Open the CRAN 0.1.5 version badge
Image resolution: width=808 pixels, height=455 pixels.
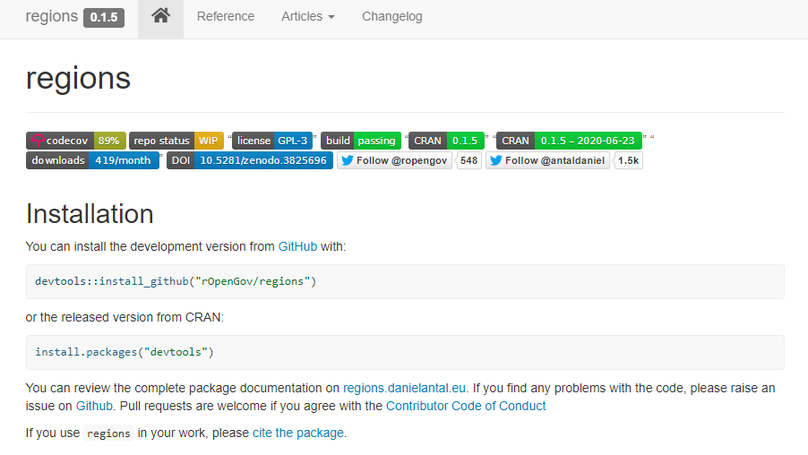[446, 141]
